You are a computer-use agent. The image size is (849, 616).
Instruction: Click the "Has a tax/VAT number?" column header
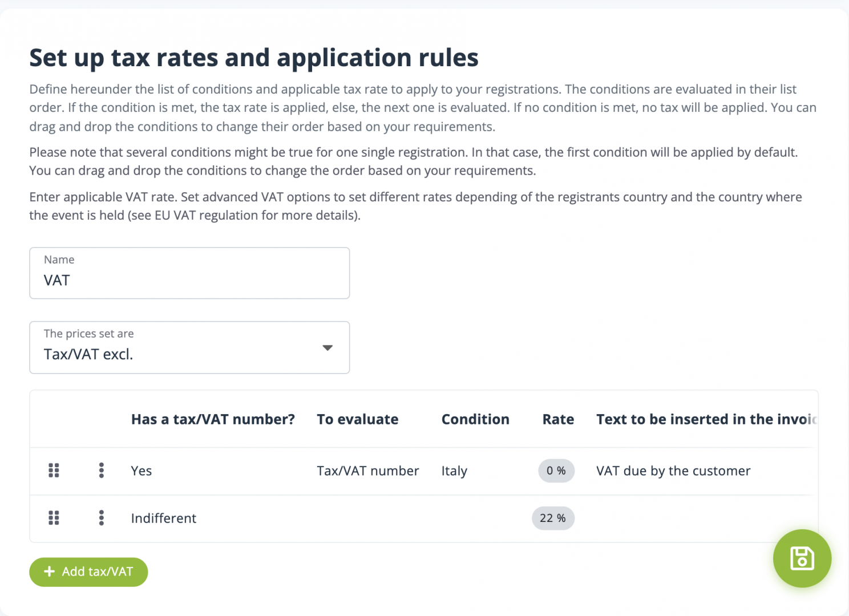tap(213, 419)
